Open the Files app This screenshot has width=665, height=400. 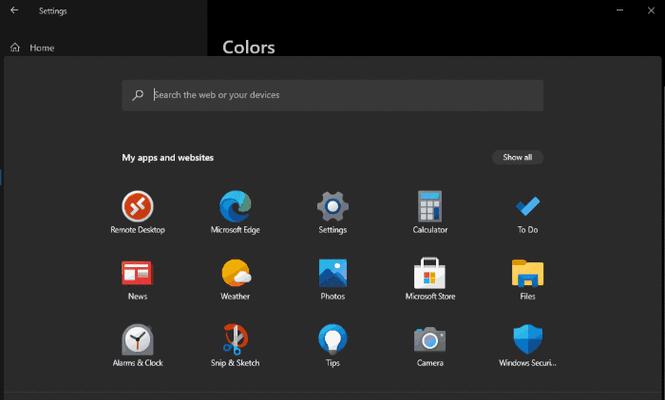(528, 279)
